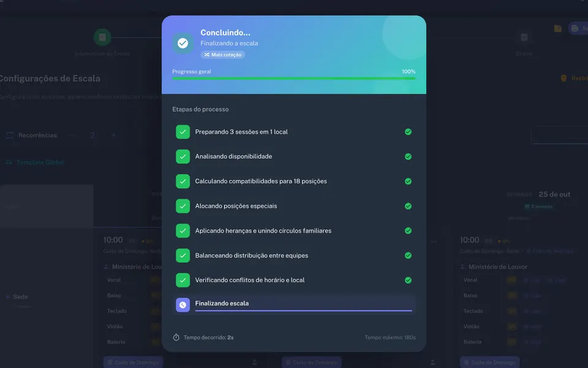Decrease Recorrências with the minus button
588x368 pixels.
pyautogui.click(x=71, y=135)
